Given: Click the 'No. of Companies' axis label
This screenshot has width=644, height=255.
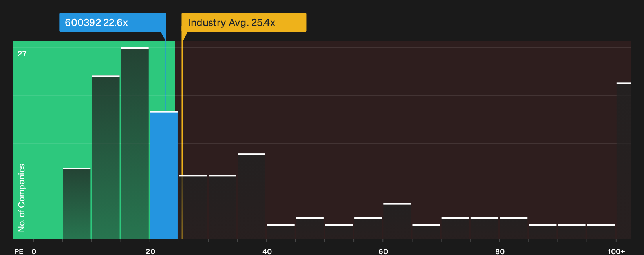Looking at the screenshot, I should pos(22,198).
